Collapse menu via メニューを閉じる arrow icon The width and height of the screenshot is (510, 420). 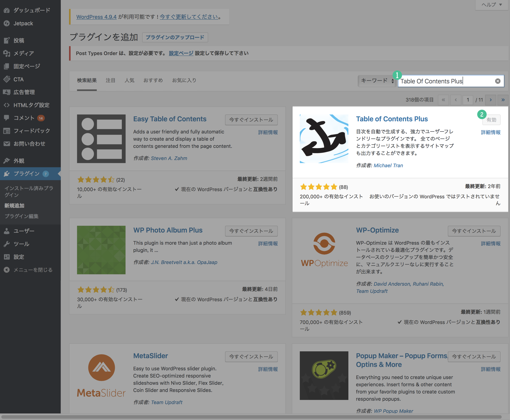click(7, 270)
